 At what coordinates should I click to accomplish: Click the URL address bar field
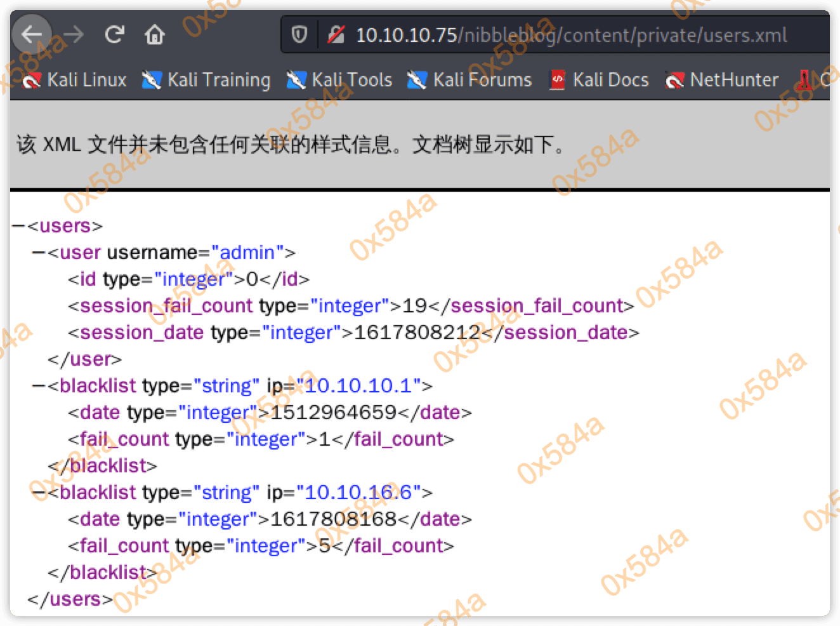pyautogui.click(x=571, y=35)
